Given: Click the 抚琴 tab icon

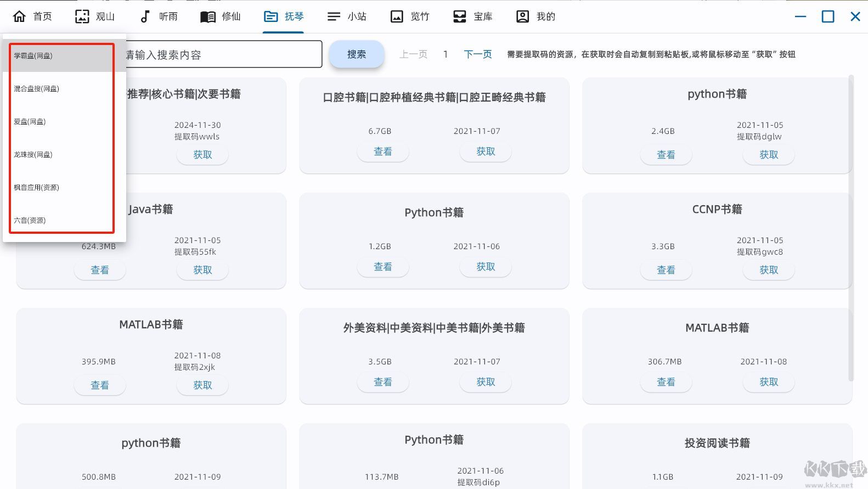Looking at the screenshot, I should [x=271, y=16].
